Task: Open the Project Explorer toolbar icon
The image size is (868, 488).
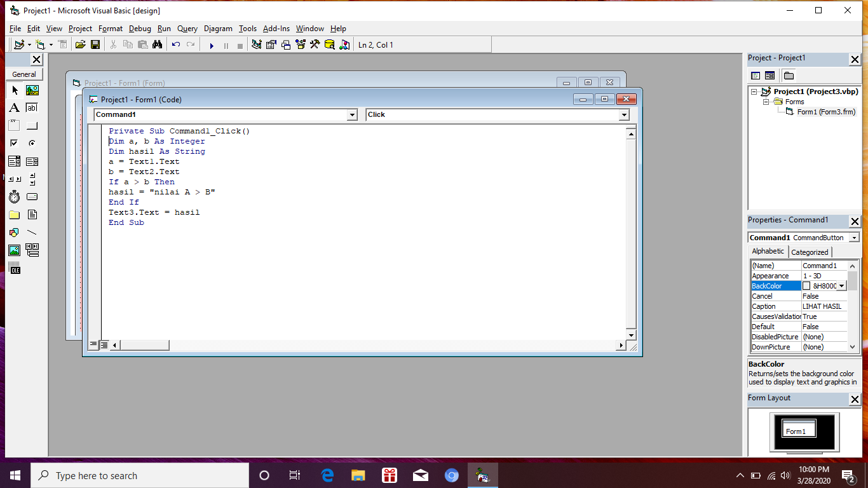Action: [257, 44]
